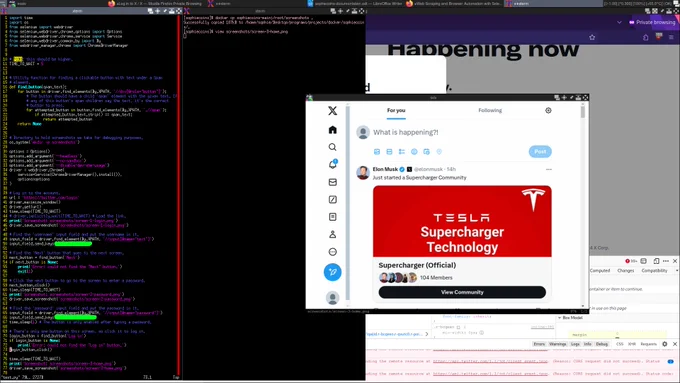Click the blue compose post feather button
The width and height of the screenshot is (680, 383).
(333, 272)
